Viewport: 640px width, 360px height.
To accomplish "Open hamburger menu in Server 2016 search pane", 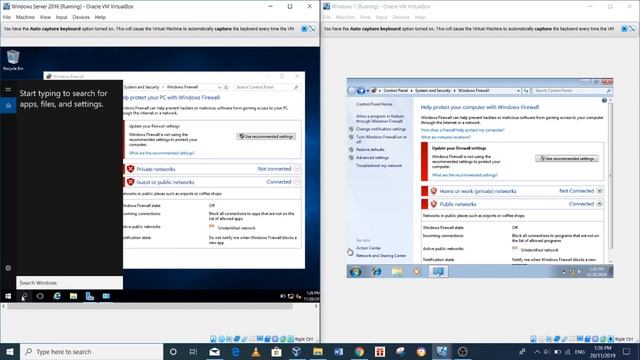I will point(8,89).
